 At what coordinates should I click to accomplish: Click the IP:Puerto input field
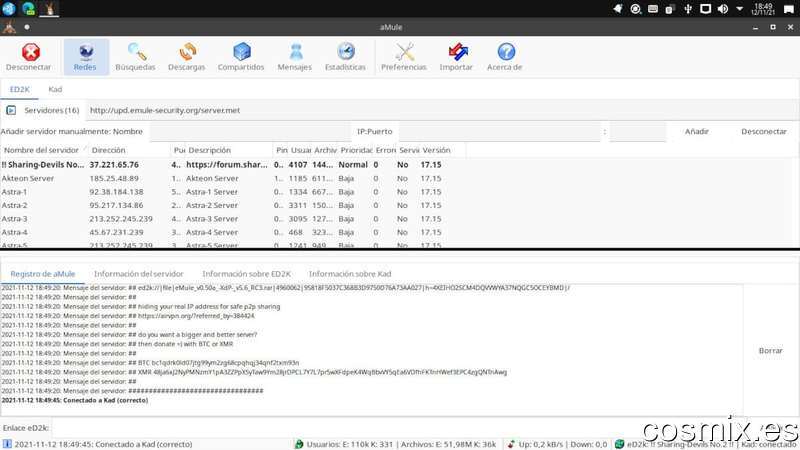point(499,132)
